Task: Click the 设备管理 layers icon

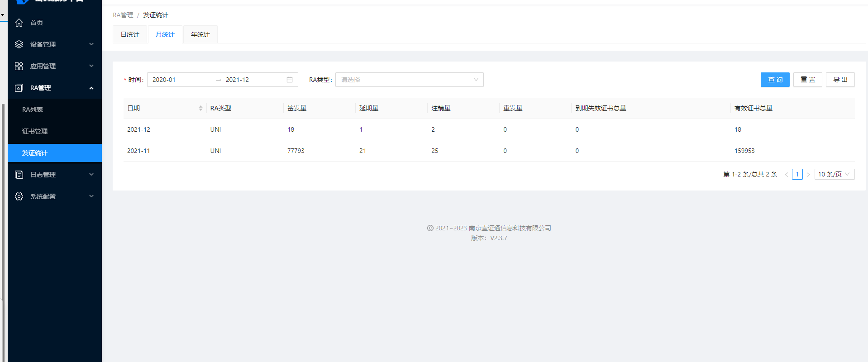Action: click(x=19, y=44)
